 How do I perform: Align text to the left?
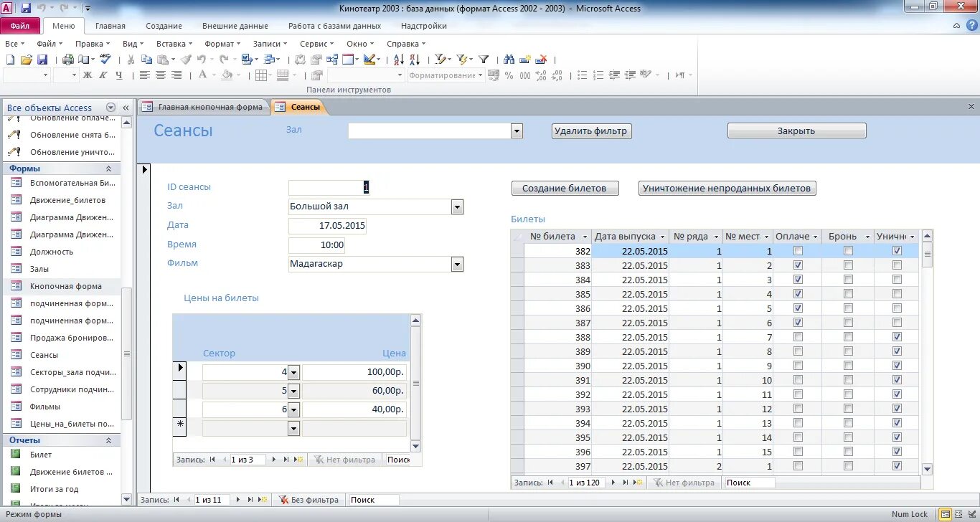click(144, 75)
